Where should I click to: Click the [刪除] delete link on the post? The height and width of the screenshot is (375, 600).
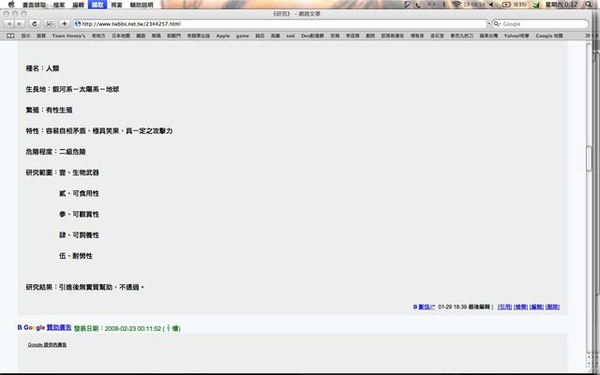pos(552,307)
